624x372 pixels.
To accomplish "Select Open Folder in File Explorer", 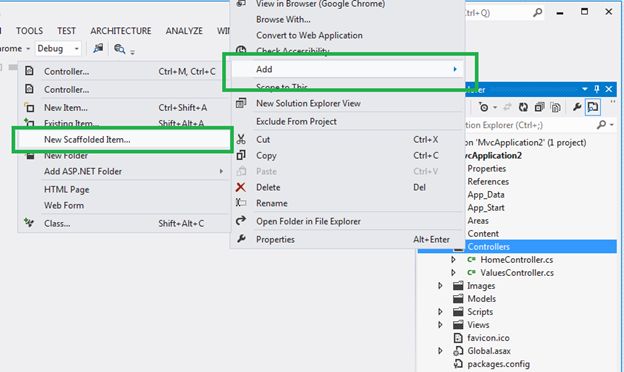I will pos(347,221).
